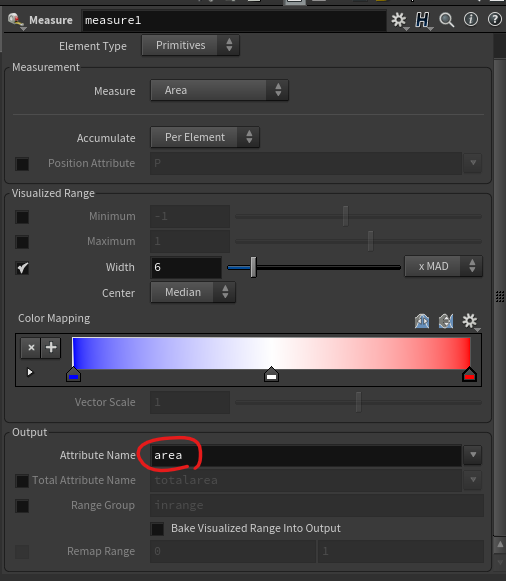Click the Width value field showing 6

pyautogui.click(x=186, y=267)
